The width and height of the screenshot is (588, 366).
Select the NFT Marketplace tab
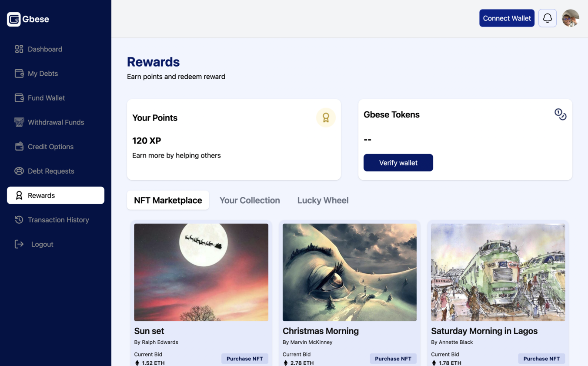click(168, 200)
